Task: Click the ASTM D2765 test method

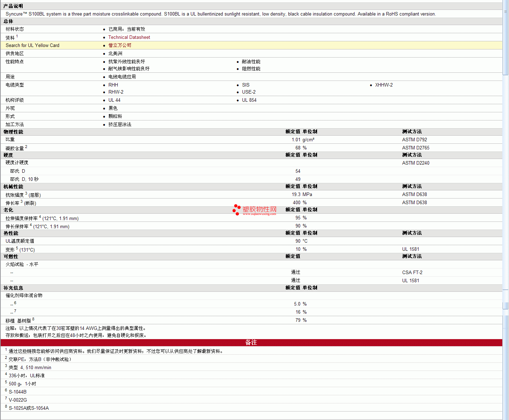Action: [416, 148]
